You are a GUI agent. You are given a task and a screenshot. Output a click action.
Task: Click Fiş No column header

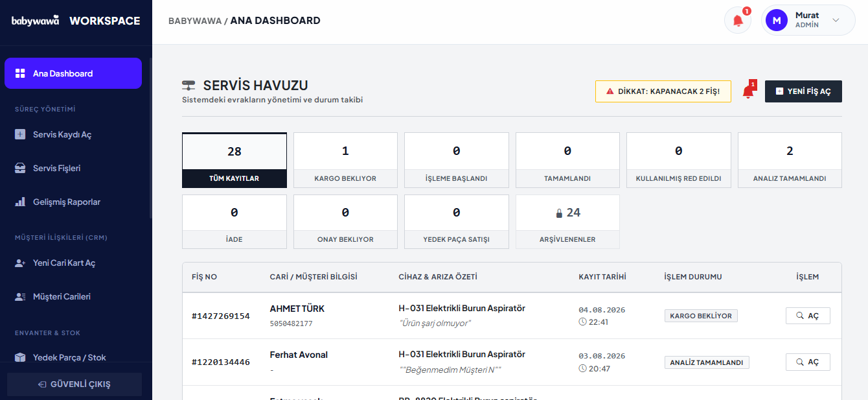pos(205,277)
